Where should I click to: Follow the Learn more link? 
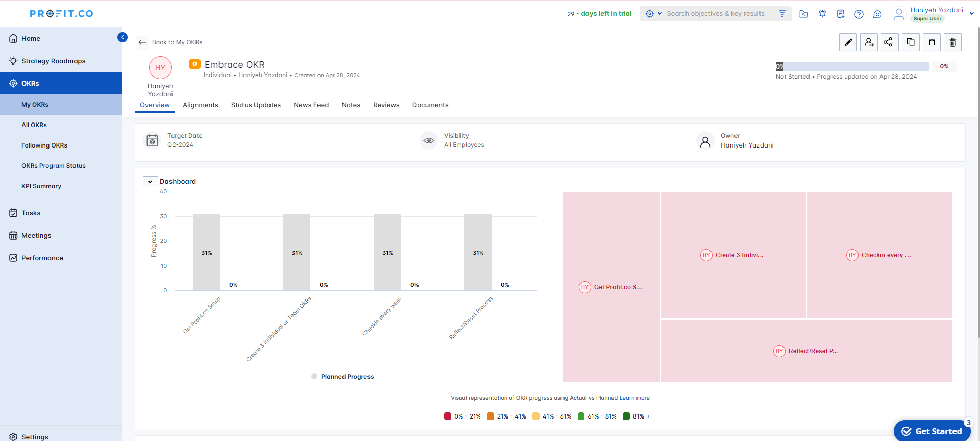point(634,398)
